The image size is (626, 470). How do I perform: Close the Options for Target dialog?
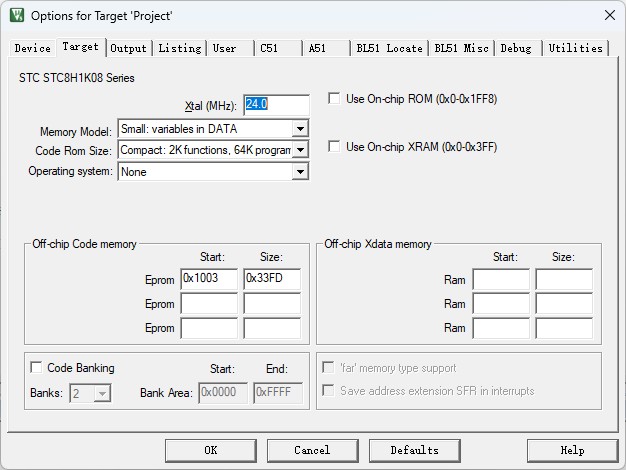point(609,15)
